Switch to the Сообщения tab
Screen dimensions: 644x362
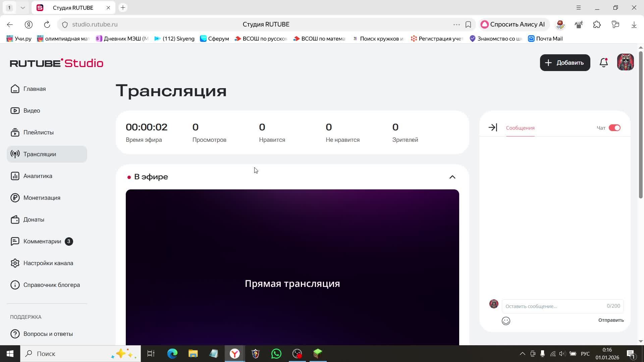[x=520, y=128]
